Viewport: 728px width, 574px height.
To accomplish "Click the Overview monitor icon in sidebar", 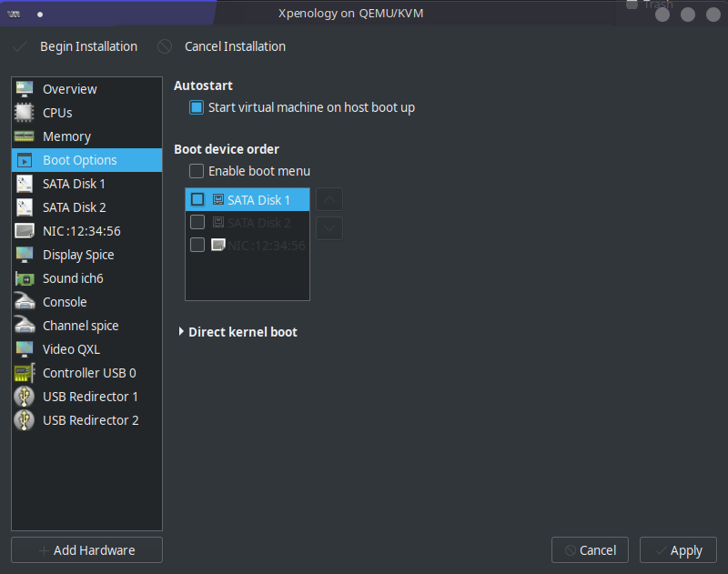I will 25,88.
